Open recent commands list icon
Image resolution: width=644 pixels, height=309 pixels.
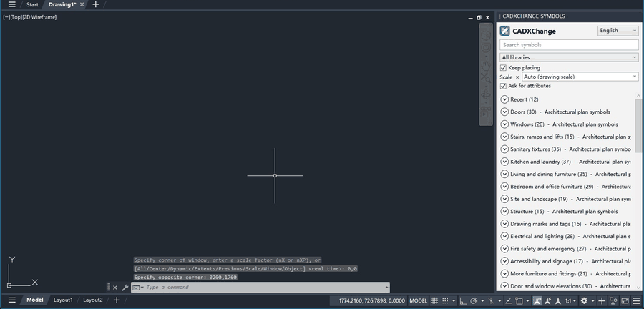[137, 288]
